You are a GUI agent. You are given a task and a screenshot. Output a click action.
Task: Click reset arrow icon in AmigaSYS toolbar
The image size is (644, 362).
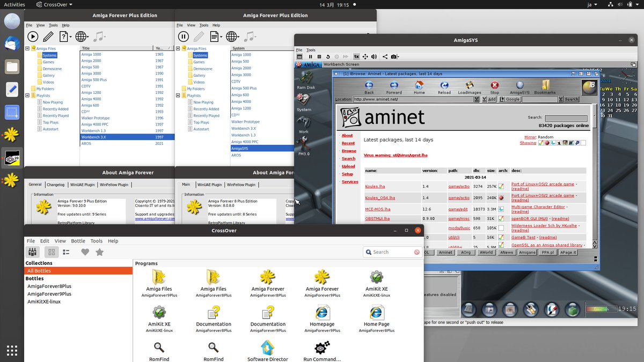[328, 56]
